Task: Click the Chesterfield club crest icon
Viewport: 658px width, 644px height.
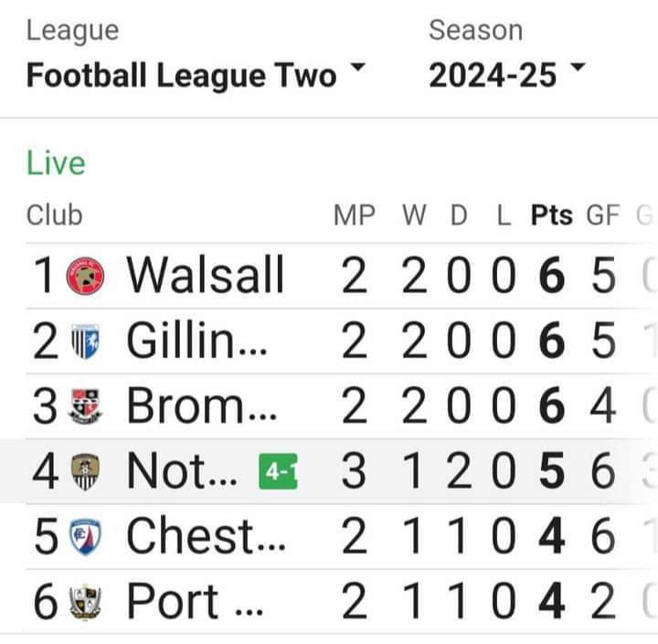Action: pyautogui.click(x=85, y=537)
